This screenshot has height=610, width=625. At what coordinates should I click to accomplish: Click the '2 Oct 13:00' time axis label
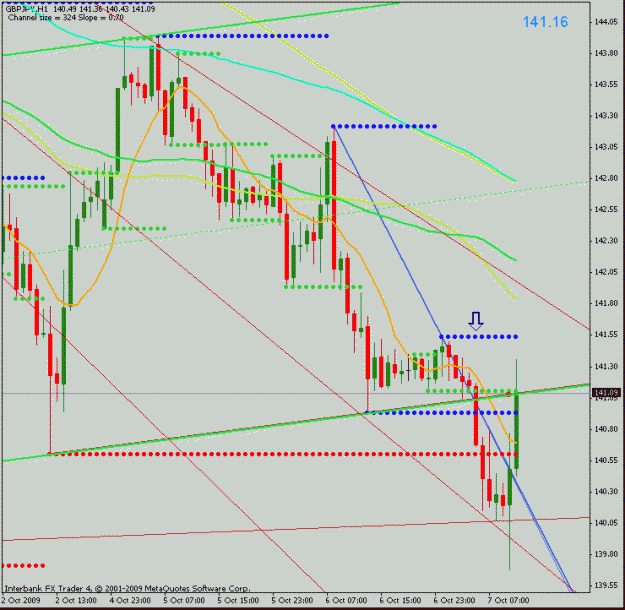pos(76,600)
